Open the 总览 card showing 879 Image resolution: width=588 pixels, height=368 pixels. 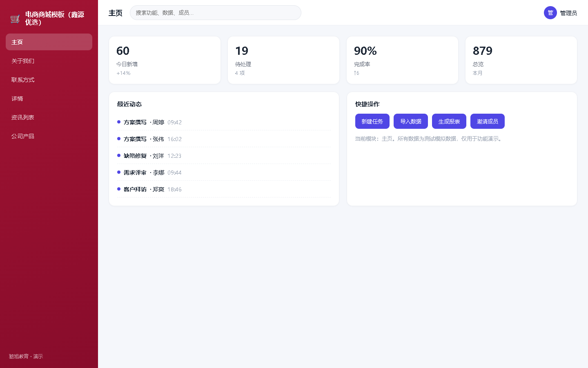521,60
